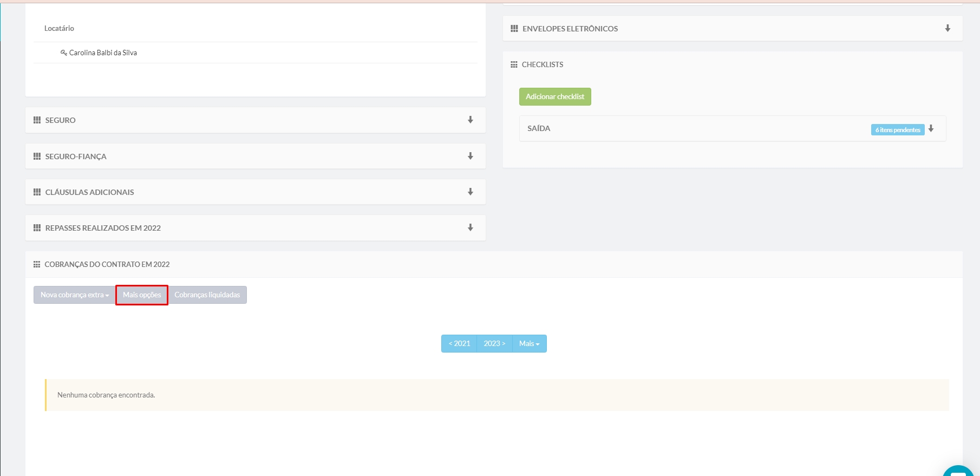Click the Mais opções button

tap(142, 295)
